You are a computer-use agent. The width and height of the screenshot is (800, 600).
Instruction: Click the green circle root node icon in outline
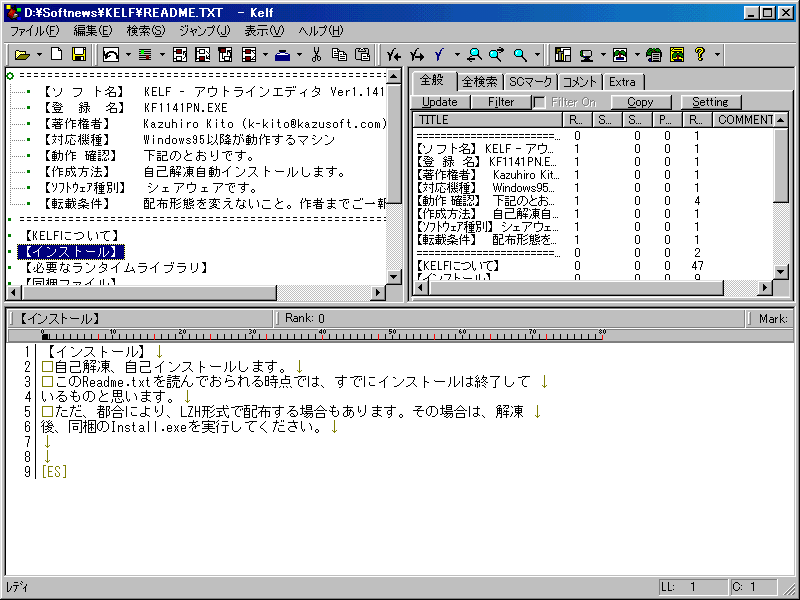pyautogui.click(x=10, y=76)
